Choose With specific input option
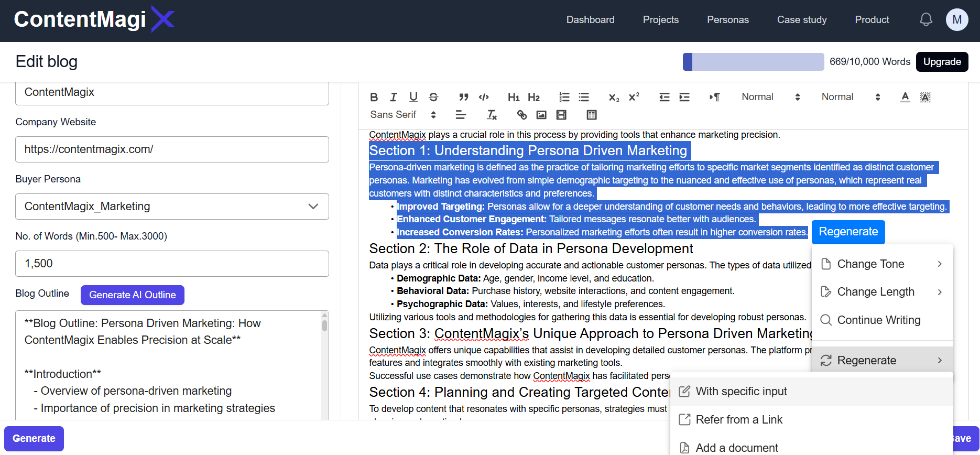980x455 pixels. [811, 392]
